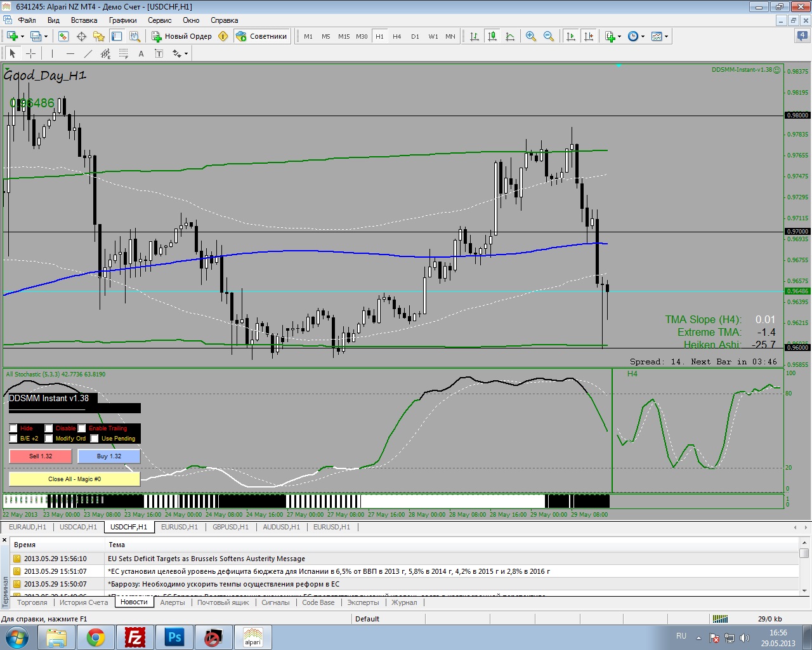This screenshot has height=650, width=812.
Task: Zoom in the chart
Action: tap(531, 36)
